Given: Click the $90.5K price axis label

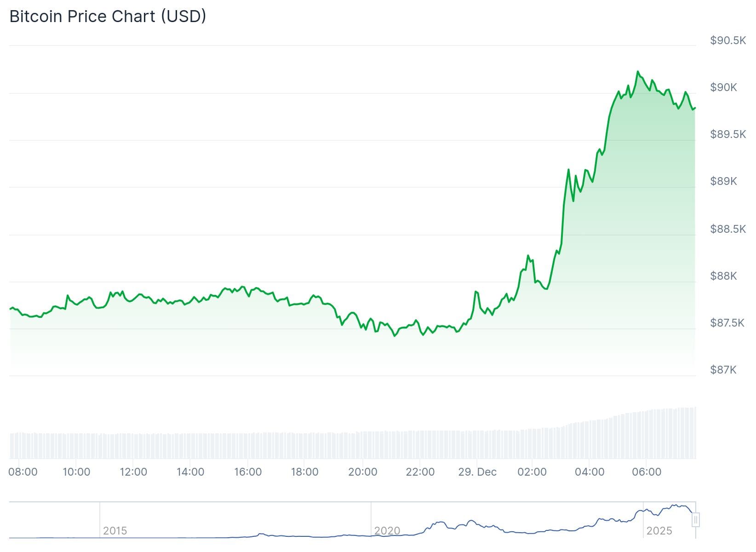Looking at the screenshot, I should 728,40.
